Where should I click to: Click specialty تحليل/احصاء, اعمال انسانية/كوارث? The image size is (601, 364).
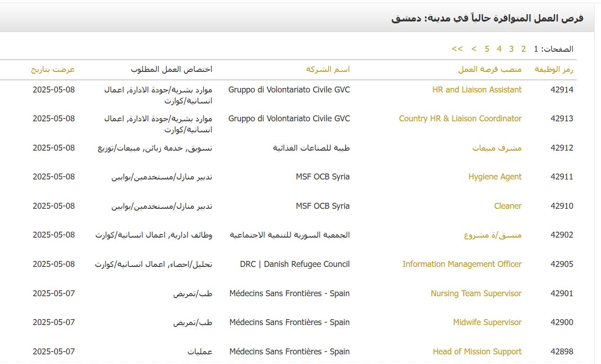point(154,264)
